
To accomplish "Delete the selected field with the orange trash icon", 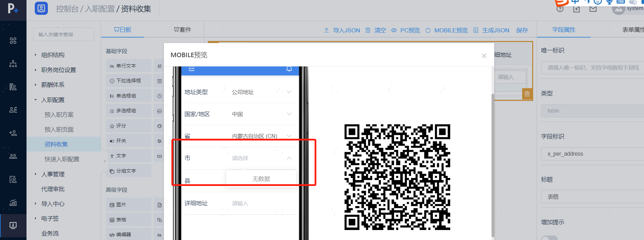I will [x=527, y=94].
